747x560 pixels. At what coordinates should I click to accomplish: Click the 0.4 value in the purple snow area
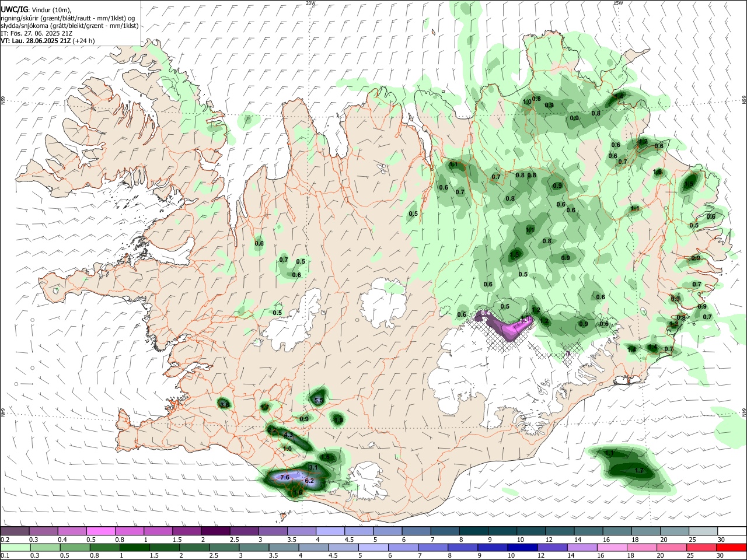point(485,313)
